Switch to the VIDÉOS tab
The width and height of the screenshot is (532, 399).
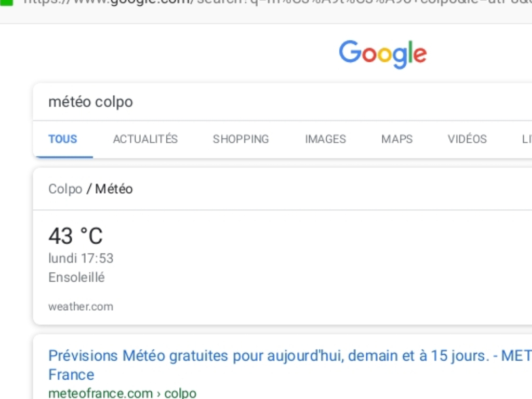coord(467,139)
